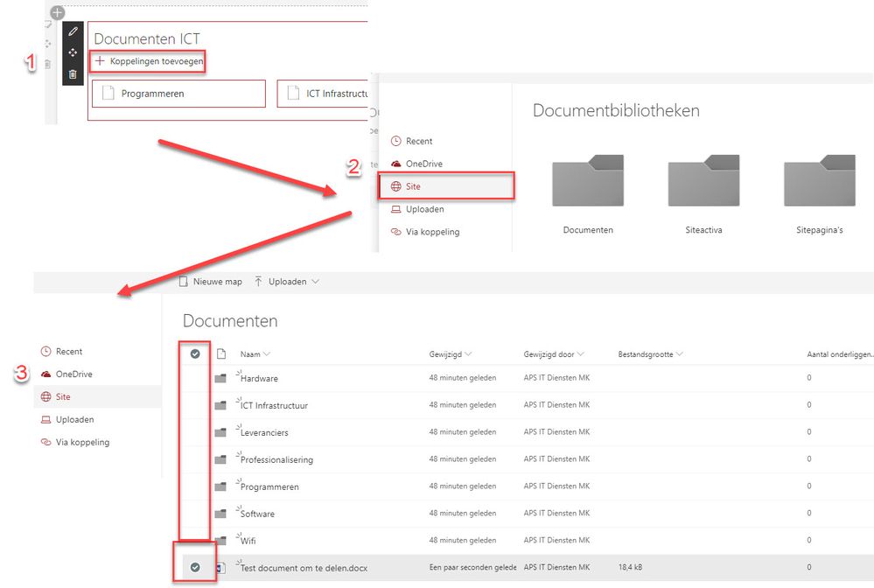Click the Word icon of the test document
The image size is (874, 588).
tap(220, 568)
